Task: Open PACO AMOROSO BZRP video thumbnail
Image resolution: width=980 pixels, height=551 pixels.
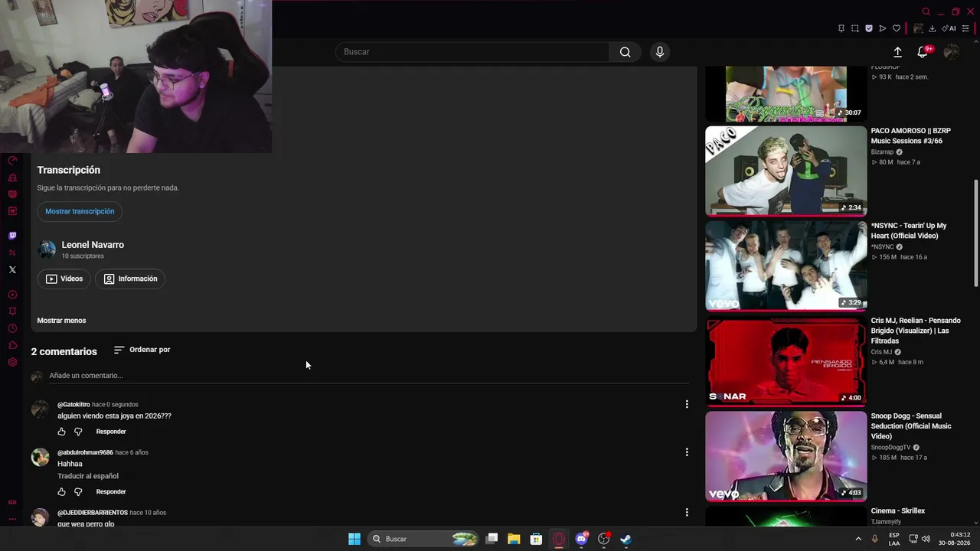Action: pyautogui.click(x=786, y=171)
